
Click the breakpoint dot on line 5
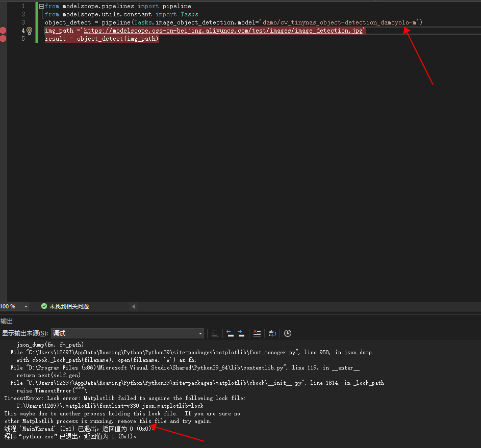click(3, 39)
